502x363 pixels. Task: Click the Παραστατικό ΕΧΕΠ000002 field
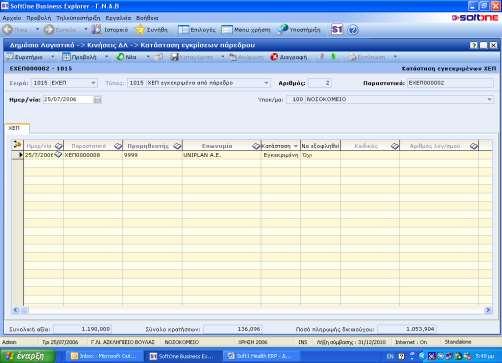coord(450,83)
